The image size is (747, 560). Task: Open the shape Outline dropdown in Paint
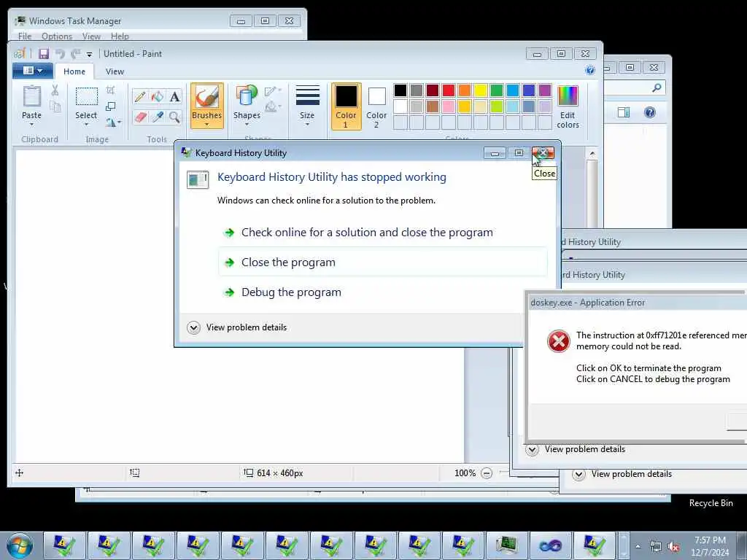click(273, 90)
